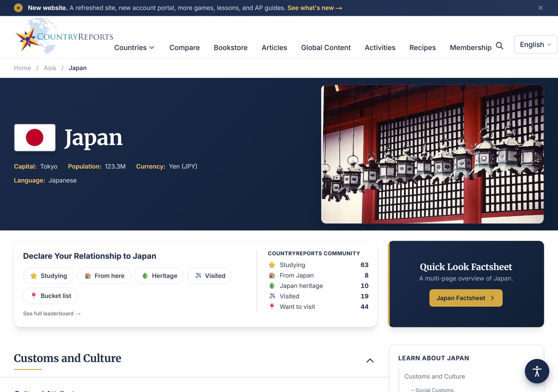This screenshot has width=558, height=392.
Task: Open the English language selector
Action: point(536,45)
